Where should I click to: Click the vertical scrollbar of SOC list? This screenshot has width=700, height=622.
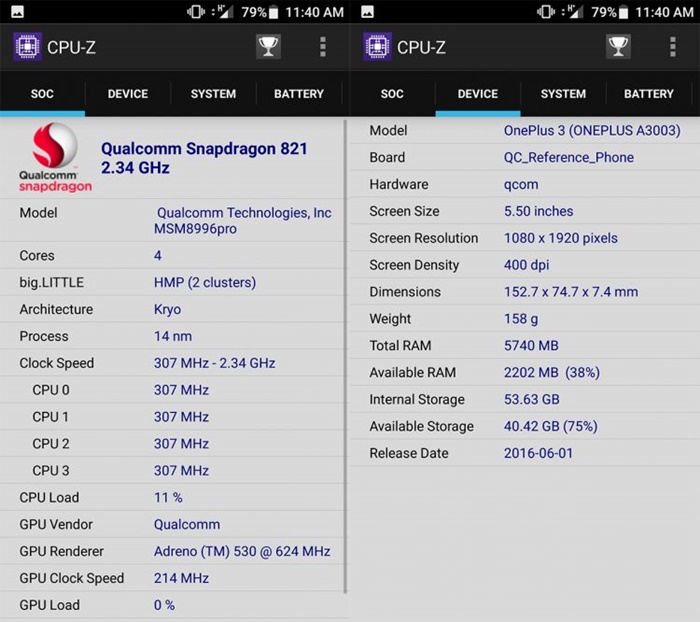point(345,356)
